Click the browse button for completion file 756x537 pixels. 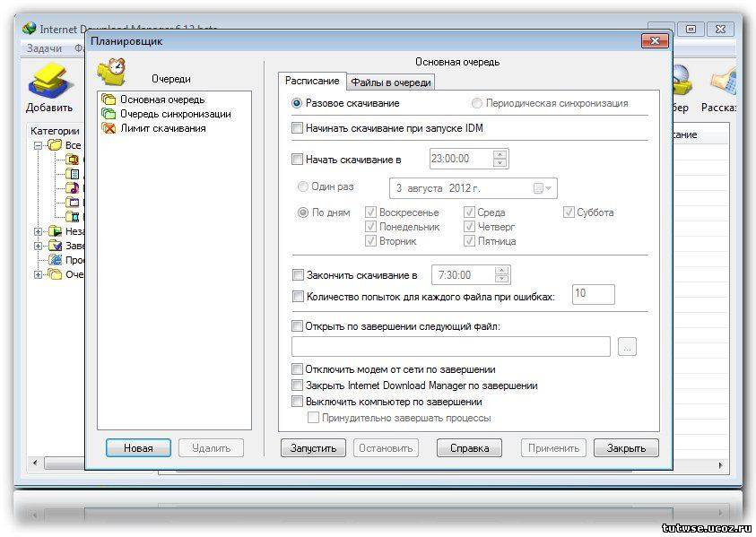tap(627, 347)
